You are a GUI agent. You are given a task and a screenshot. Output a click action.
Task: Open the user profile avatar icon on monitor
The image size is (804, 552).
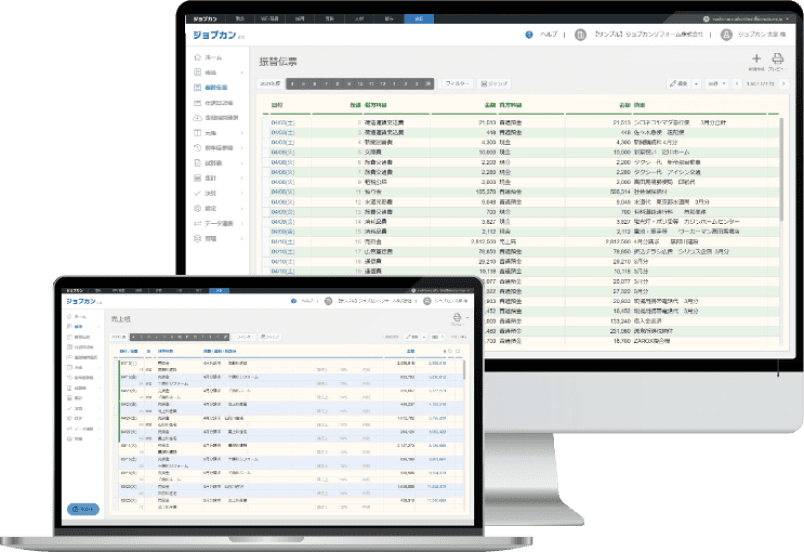coord(727,35)
